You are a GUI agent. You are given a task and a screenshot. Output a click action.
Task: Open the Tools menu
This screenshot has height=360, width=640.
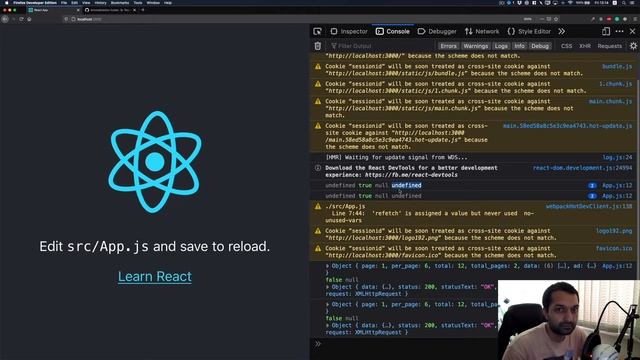[x=138, y=2]
